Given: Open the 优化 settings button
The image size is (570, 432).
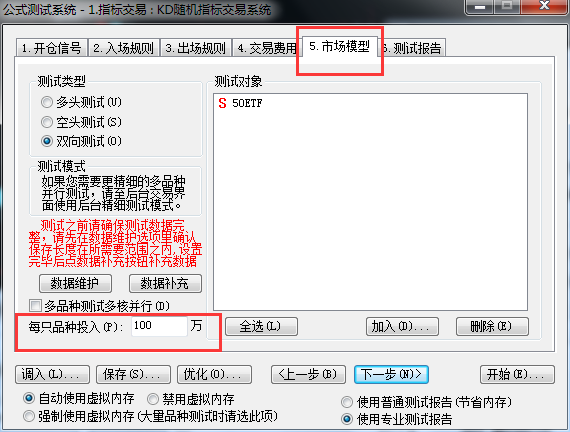Looking at the screenshot, I should click(x=214, y=375).
